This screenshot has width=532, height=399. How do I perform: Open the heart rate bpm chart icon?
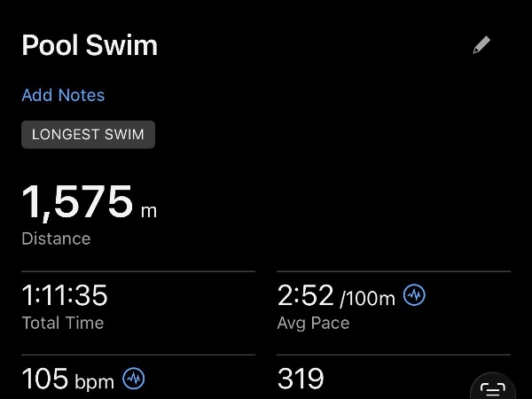(134, 379)
